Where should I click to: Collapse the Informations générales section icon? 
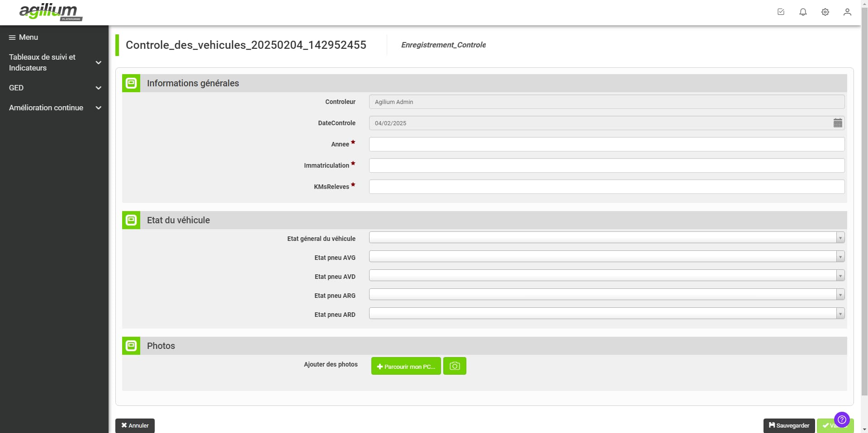[131, 83]
